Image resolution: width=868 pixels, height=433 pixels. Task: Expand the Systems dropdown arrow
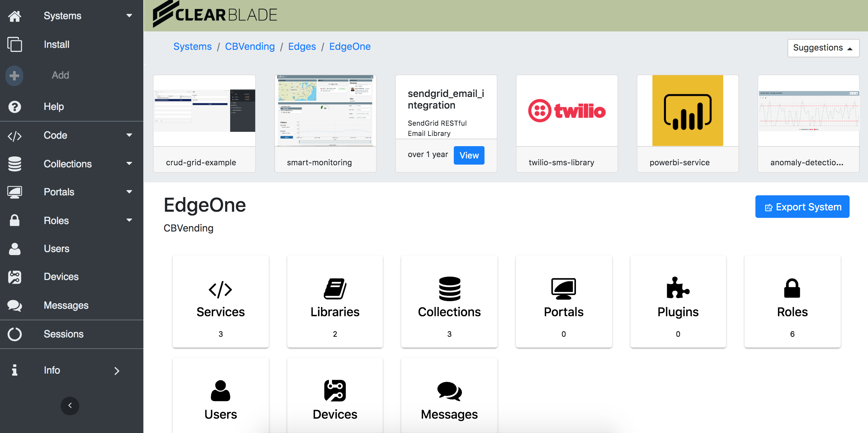[129, 16]
